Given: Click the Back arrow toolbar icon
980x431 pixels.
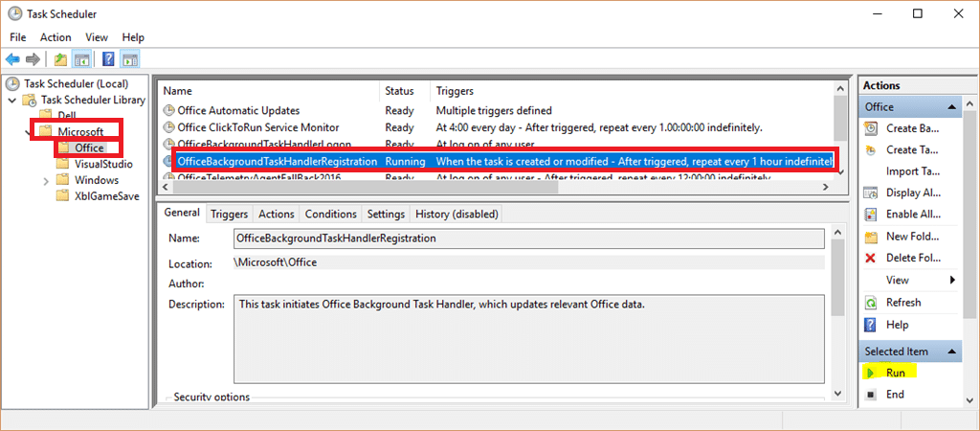Looking at the screenshot, I should [x=12, y=59].
